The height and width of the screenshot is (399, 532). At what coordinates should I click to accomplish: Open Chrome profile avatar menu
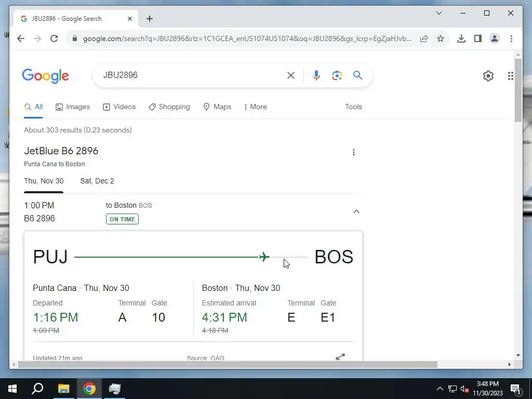pyautogui.click(x=495, y=38)
